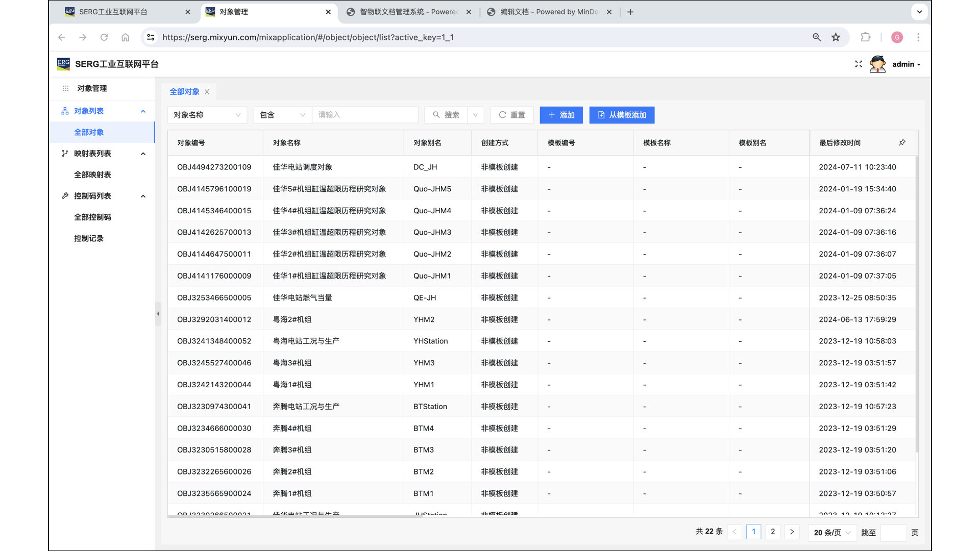Go to page 2 of results
The height and width of the screenshot is (551, 980).
click(x=773, y=532)
